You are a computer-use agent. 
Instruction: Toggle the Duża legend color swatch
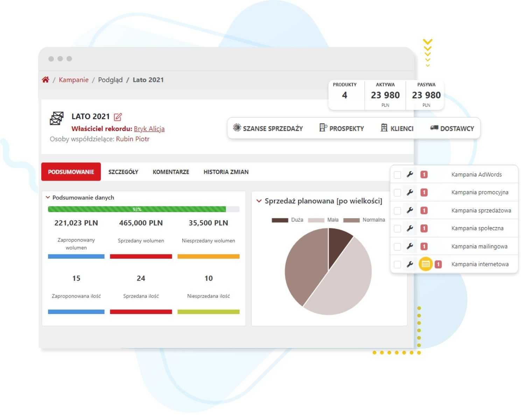(x=280, y=220)
